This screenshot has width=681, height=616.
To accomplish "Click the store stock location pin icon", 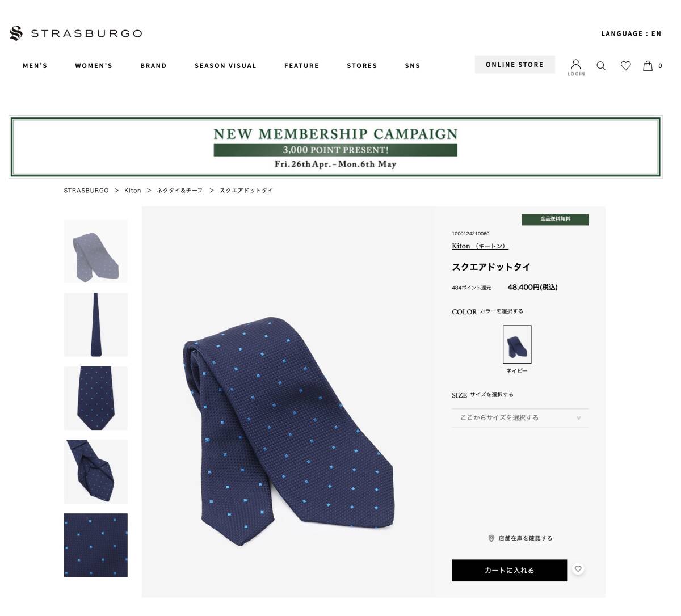I will (491, 538).
